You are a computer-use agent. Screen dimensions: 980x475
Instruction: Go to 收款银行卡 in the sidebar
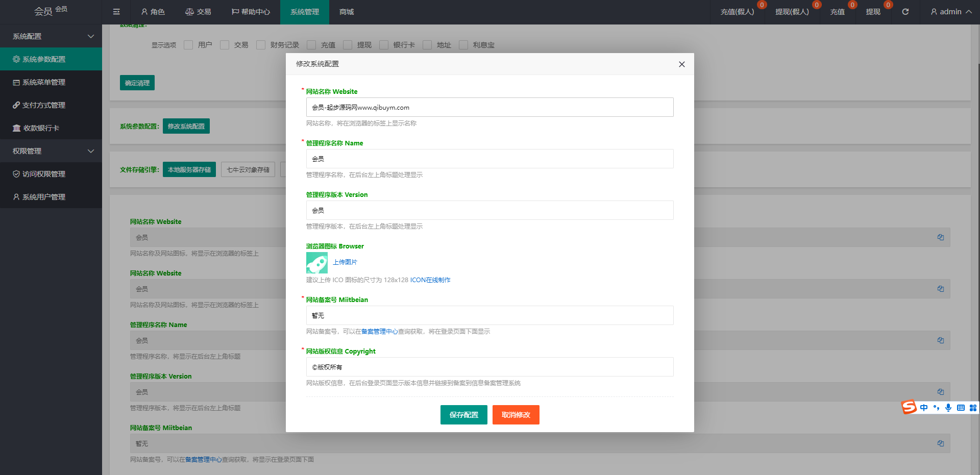tap(51, 128)
